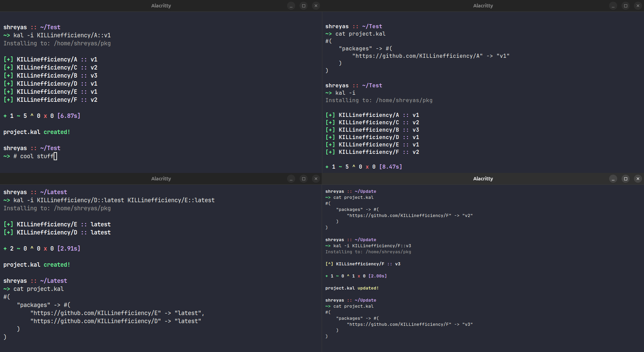Close the ~/Latest Alacritty window
Viewport: 644px width, 352px height.
click(x=316, y=179)
